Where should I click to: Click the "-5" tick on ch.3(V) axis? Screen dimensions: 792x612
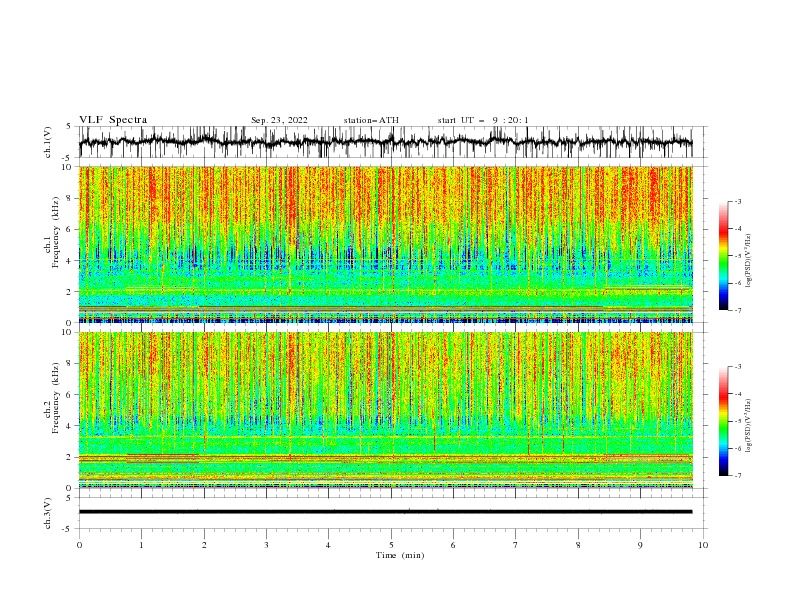click(x=66, y=529)
